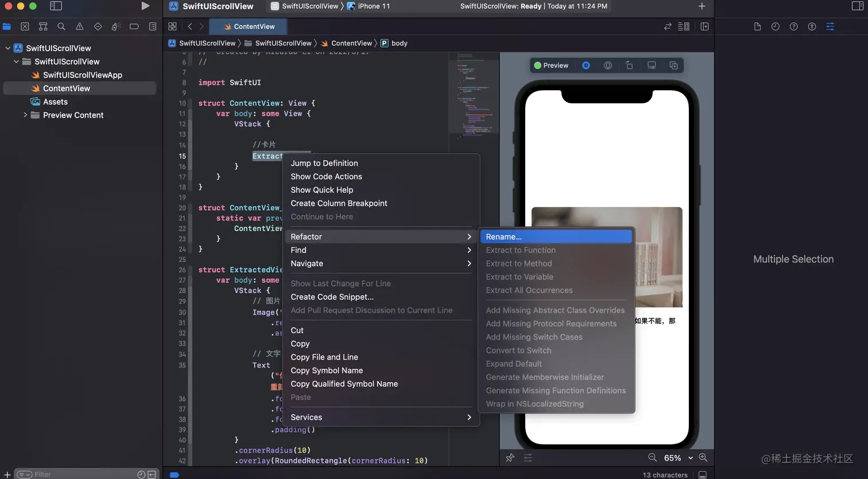Zoom out the preview canvas
This screenshot has width=868, height=479.
coord(652,458)
